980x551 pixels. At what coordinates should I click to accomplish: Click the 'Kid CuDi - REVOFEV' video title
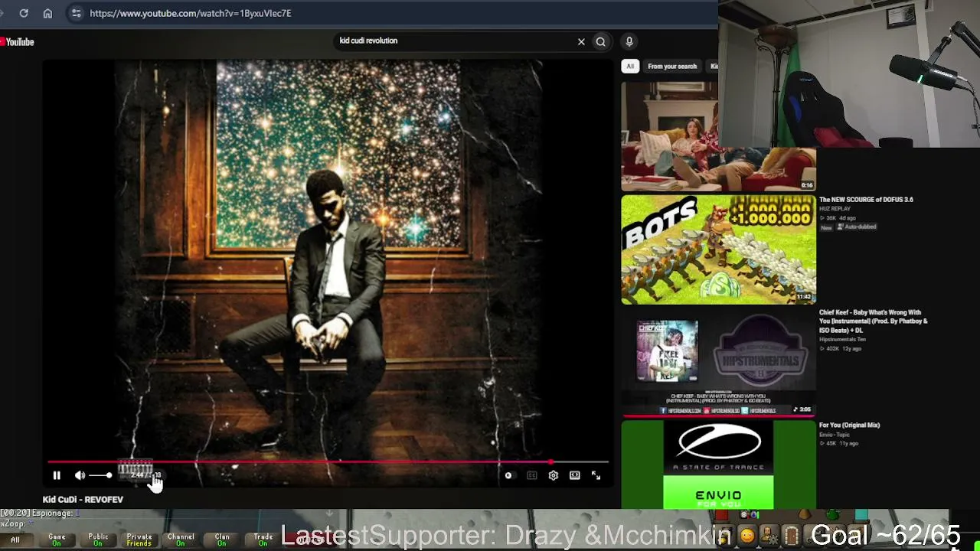(83, 500)
